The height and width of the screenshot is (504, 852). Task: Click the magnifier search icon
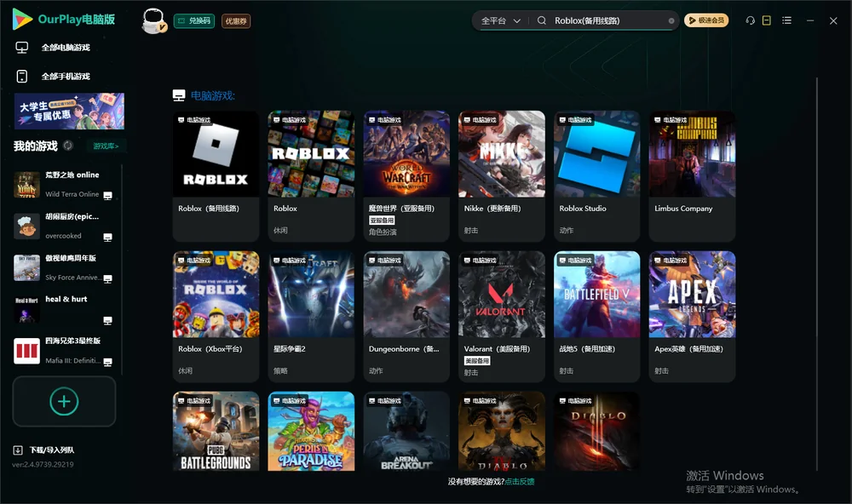pos(542,20)
